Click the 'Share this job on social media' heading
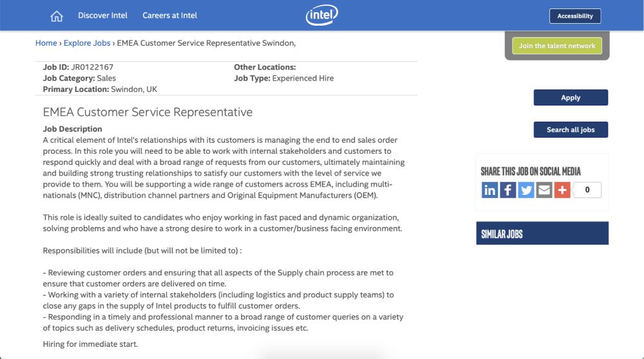Image resolution: width=644 pixels, height=359 pixels. click(x=531, y=171)
